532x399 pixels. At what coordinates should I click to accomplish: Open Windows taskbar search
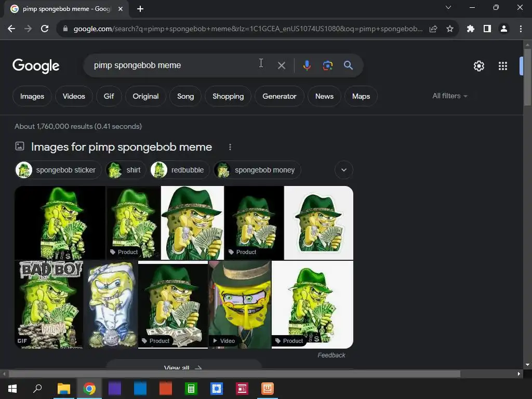click(37, 389)
